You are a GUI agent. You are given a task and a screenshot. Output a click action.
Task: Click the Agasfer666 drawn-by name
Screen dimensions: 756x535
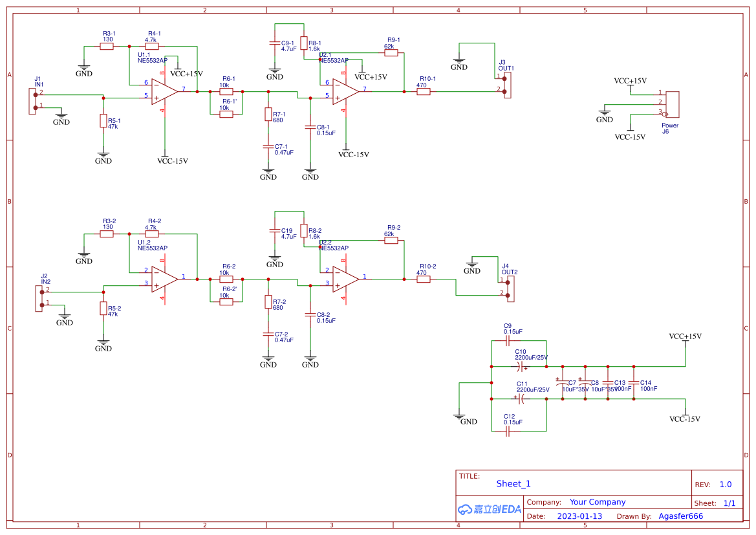[x=680, y=516]
